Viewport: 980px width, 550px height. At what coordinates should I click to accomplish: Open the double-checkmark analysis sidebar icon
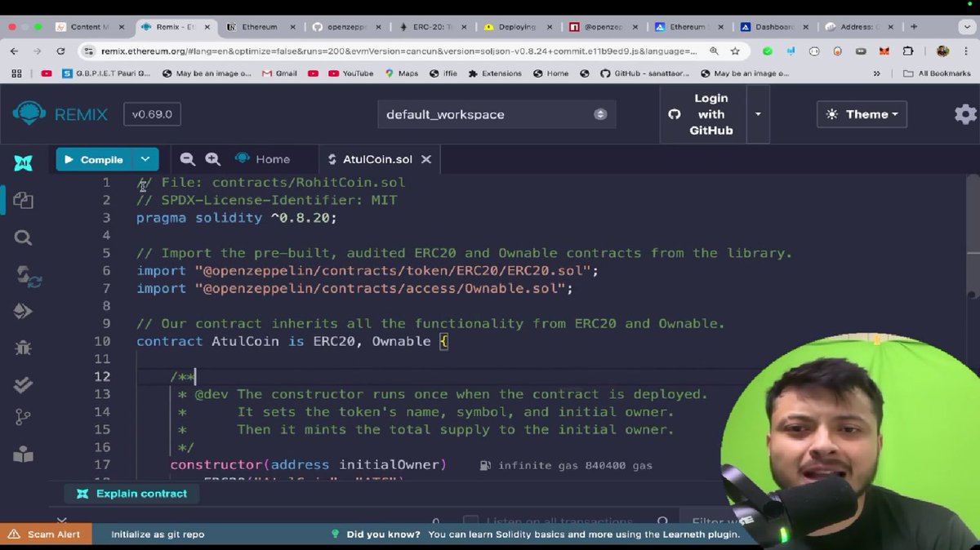click(x=23, y=384)
